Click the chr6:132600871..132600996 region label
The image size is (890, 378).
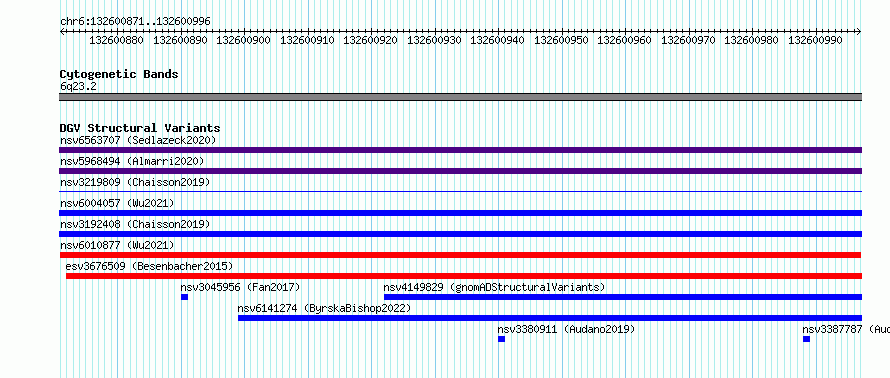135,22
